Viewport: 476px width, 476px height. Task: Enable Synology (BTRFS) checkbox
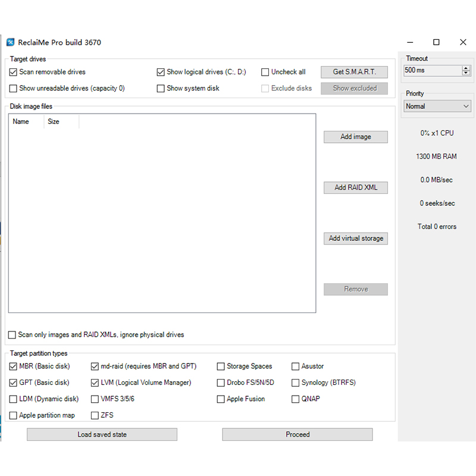(295, 383)
